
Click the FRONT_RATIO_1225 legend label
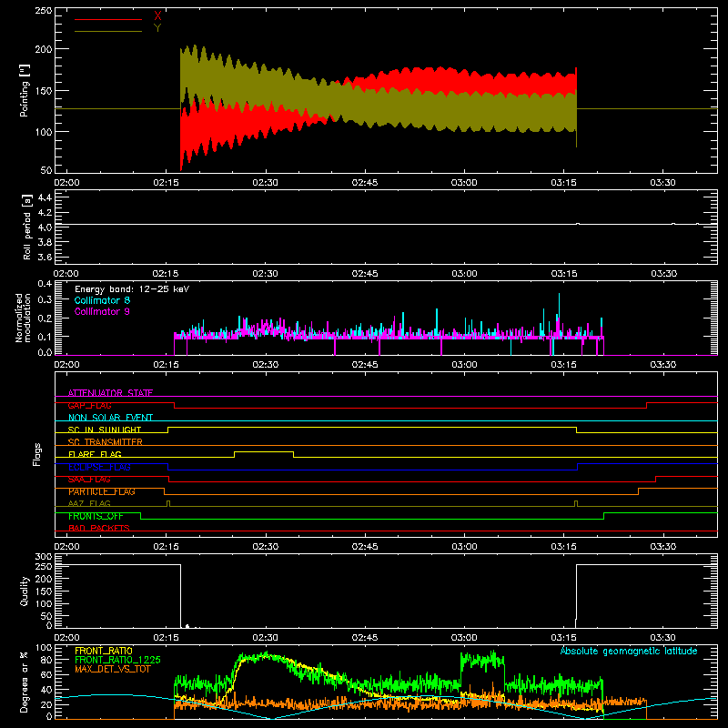coord(117,660)
